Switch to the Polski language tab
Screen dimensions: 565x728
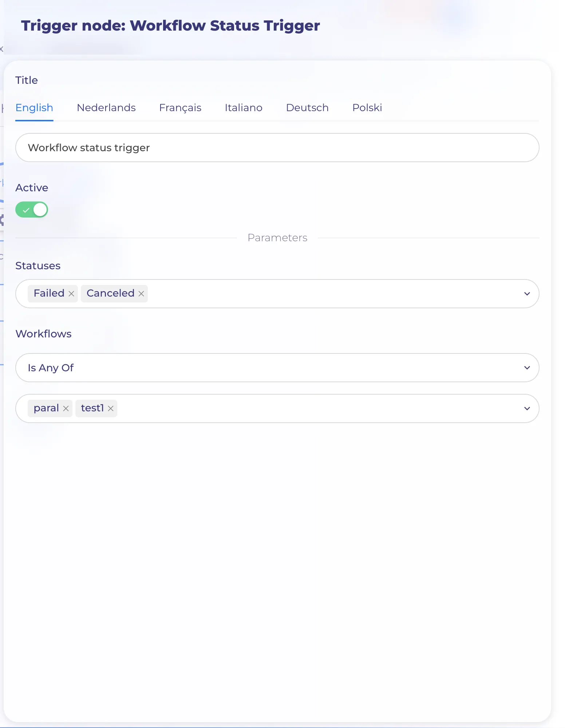367,108
